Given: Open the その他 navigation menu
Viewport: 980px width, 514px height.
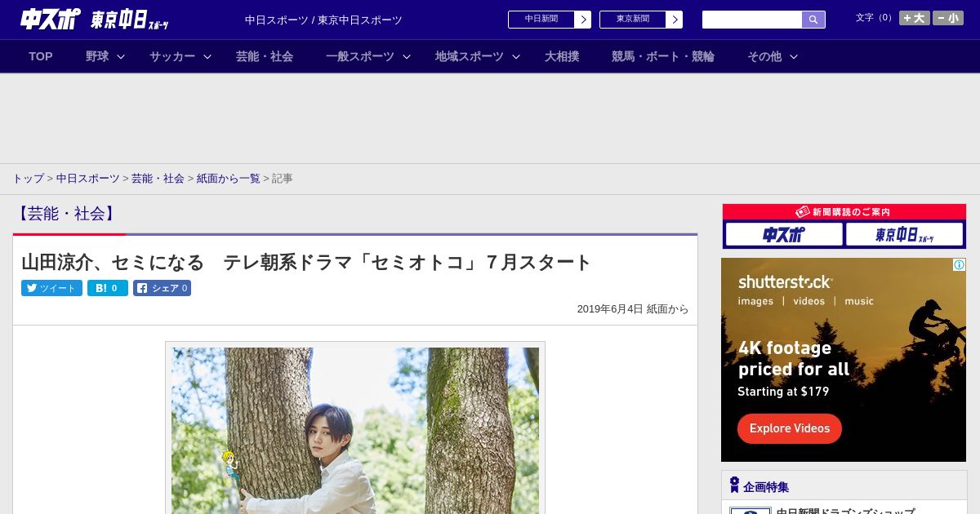Looking at the screenshot, I should (x=764, y=56).
